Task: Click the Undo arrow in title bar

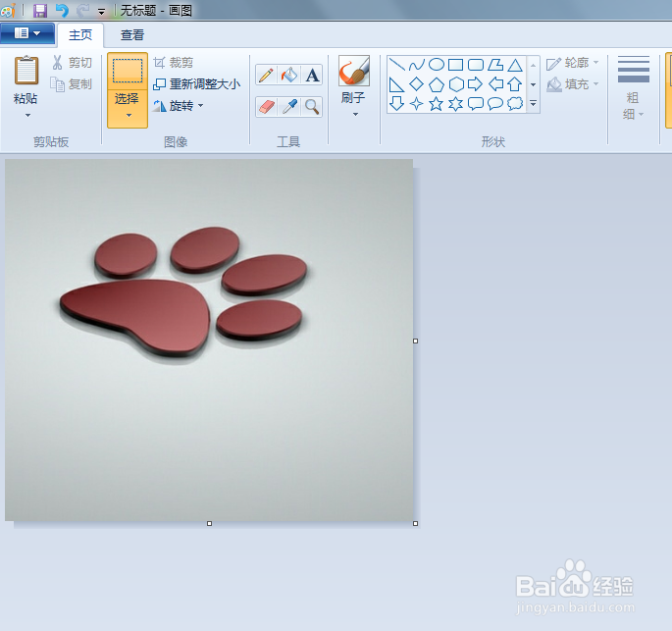Action: (x=62, y=10)
